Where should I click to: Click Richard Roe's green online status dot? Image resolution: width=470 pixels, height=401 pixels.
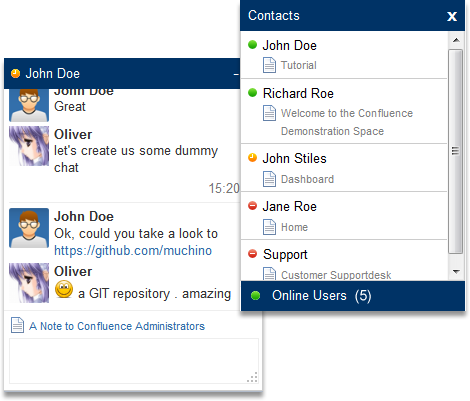[253, 93]
